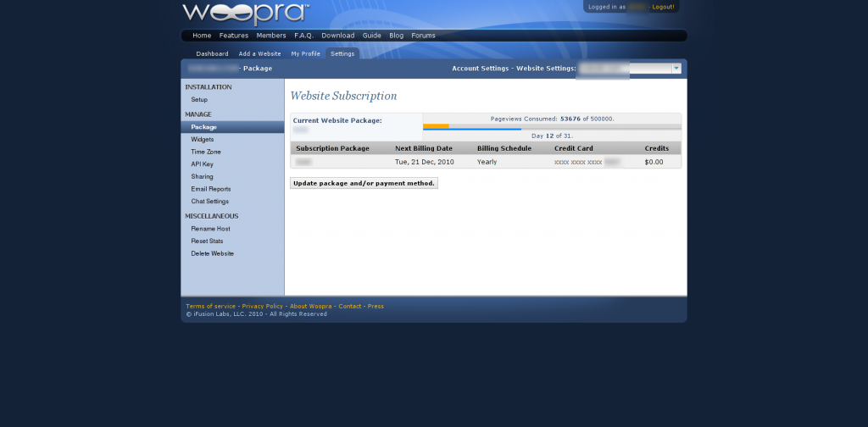
Task: Open Account Settings in header bar
Action: click(x=480, y=69)
